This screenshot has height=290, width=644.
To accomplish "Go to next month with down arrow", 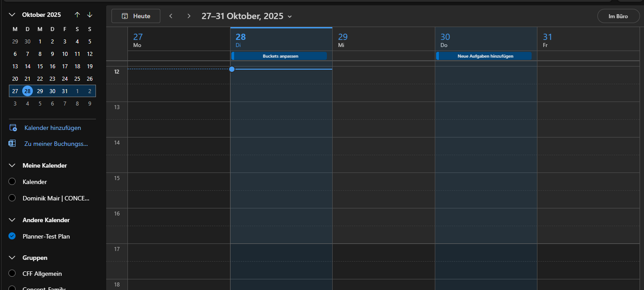I will coord(90,15).
